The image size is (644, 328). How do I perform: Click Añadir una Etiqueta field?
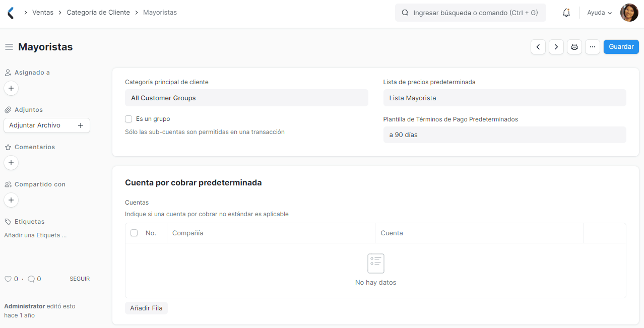[35, 235]
